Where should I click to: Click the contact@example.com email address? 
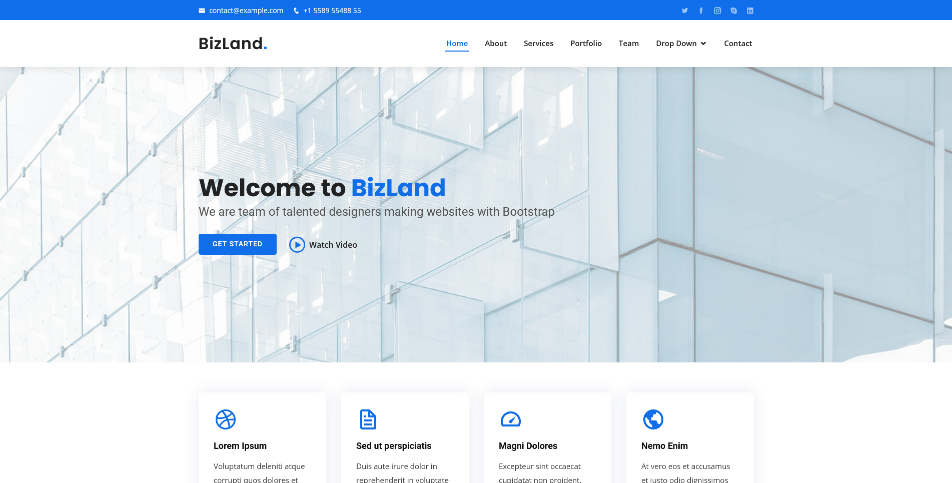click(x=246, y=10)
